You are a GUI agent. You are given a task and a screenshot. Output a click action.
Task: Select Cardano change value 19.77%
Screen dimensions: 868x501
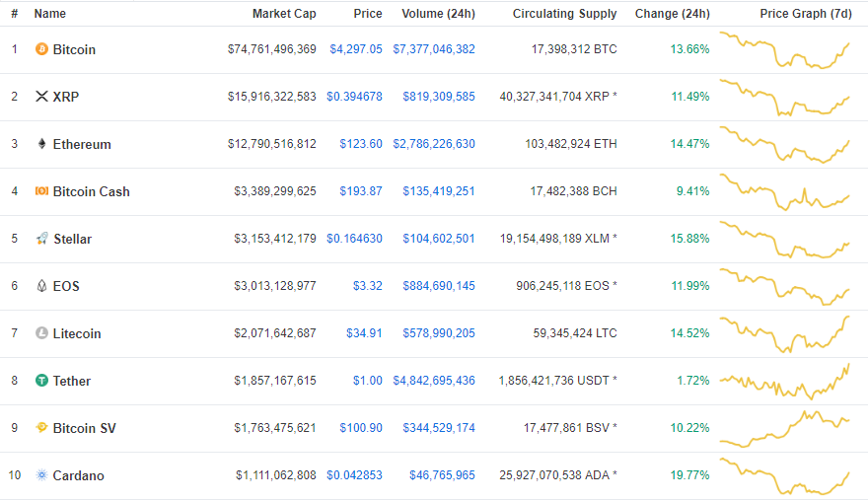pos(689,475)
